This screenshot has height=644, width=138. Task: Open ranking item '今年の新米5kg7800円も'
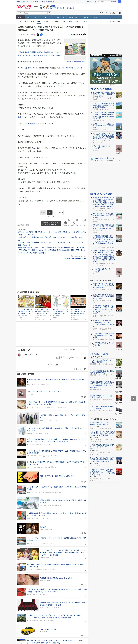(x=104, y=94)
